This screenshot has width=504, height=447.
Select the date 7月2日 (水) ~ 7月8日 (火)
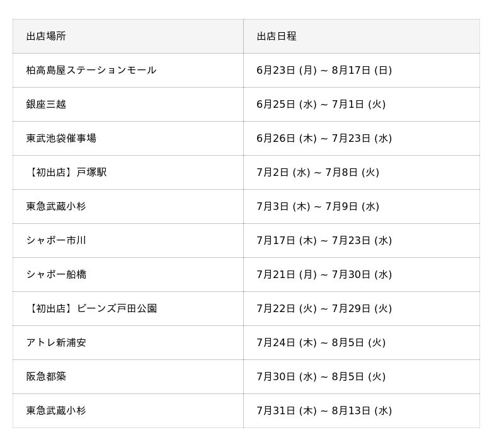(318, 173)
